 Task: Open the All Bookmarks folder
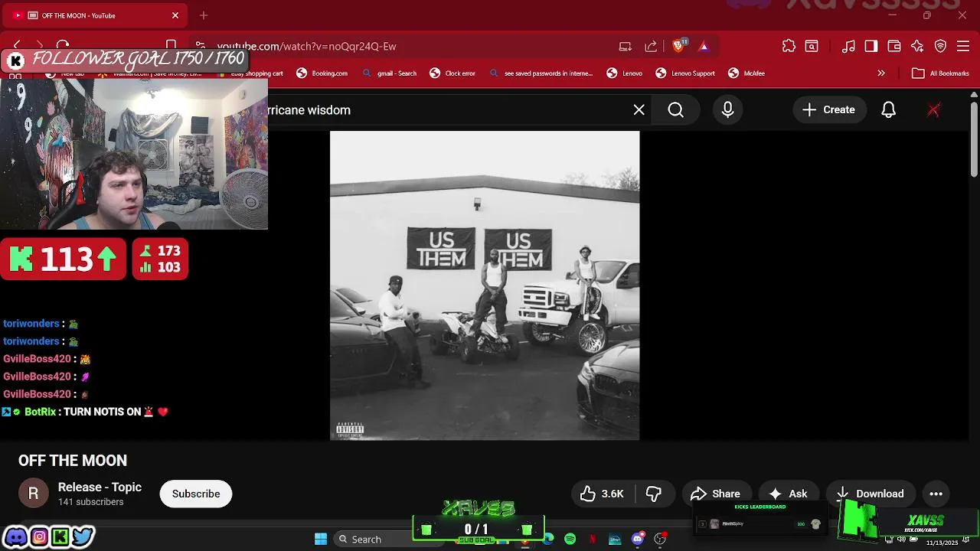tap(941, 73)
